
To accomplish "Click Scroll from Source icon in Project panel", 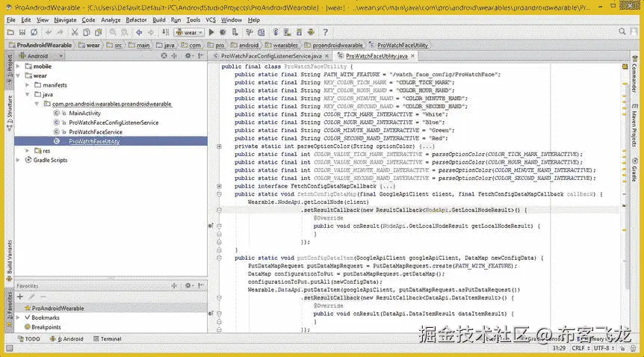I will (164, 56).
